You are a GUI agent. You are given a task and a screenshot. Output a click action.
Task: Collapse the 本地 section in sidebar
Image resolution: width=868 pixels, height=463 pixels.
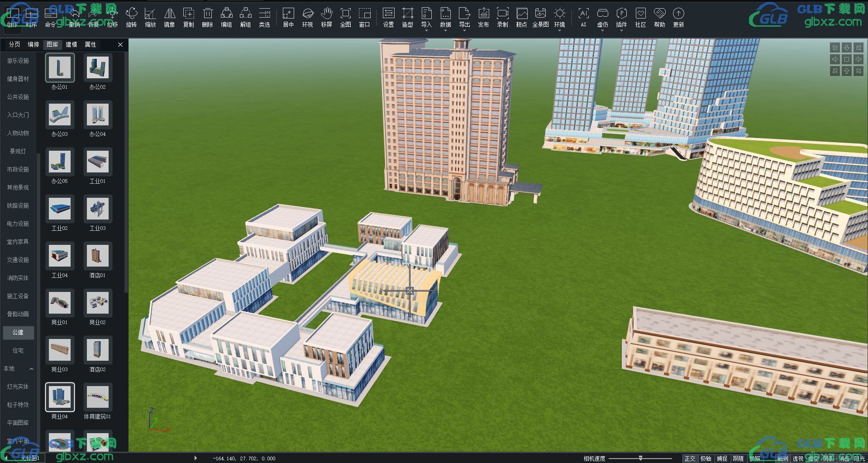point(31,369)
